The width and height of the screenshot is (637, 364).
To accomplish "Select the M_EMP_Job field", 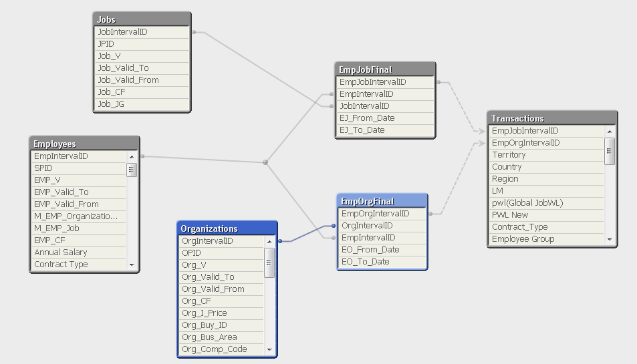I will 79,228.
